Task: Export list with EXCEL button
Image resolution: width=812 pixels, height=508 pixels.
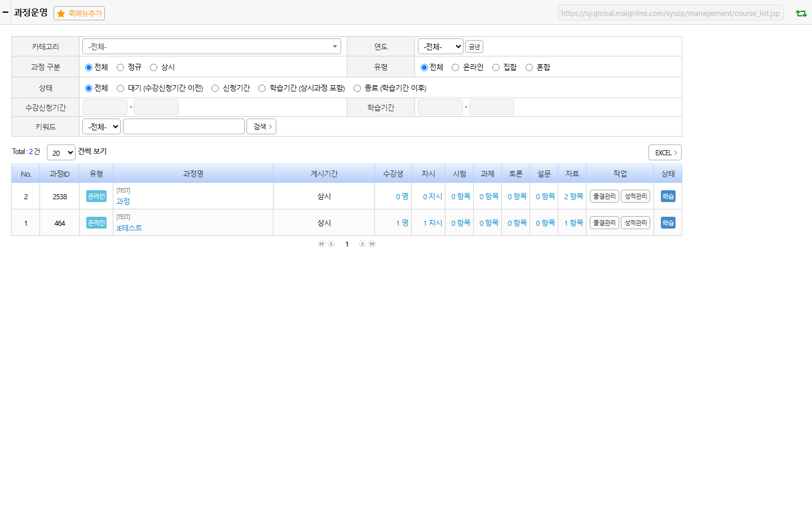Action: [665, 152]
